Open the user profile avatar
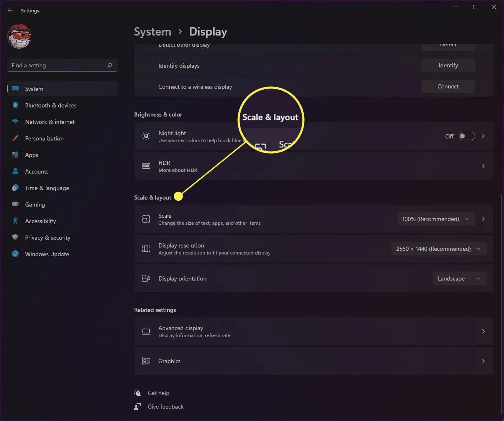504x421 pixels. click(19, 36)
